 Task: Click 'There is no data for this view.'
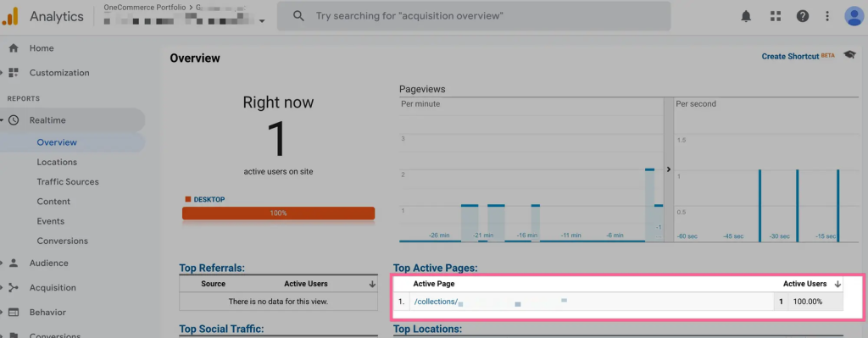(278, 302)
